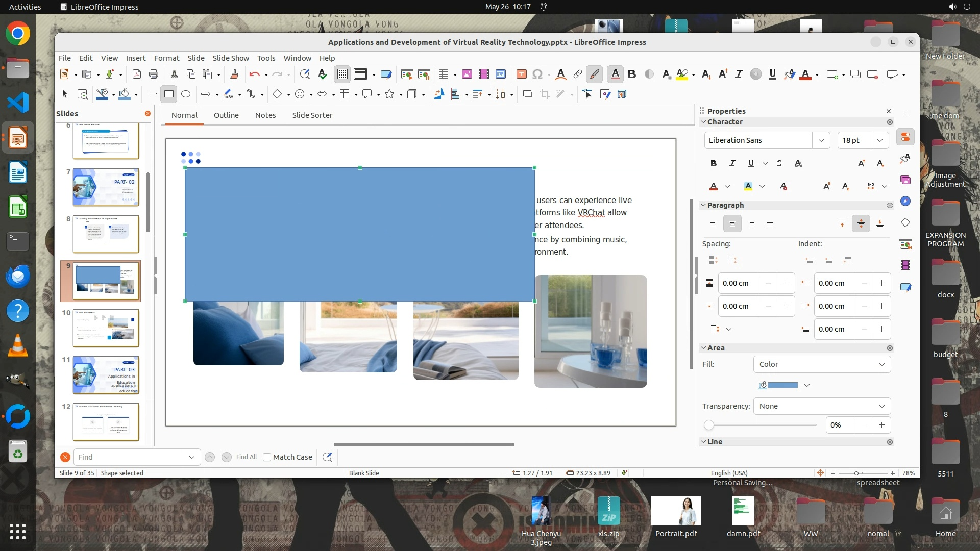Click the blue fill color swatch

point(782,385)
